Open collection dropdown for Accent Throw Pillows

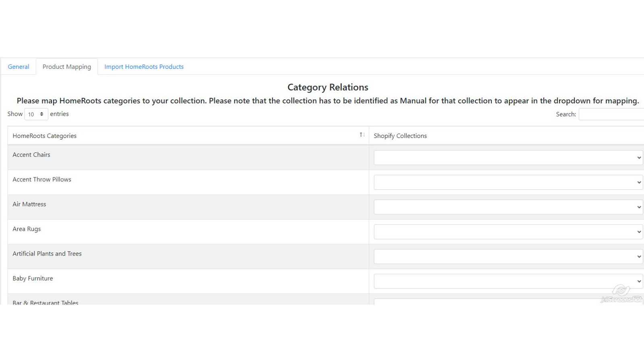(x=508, y=182)
